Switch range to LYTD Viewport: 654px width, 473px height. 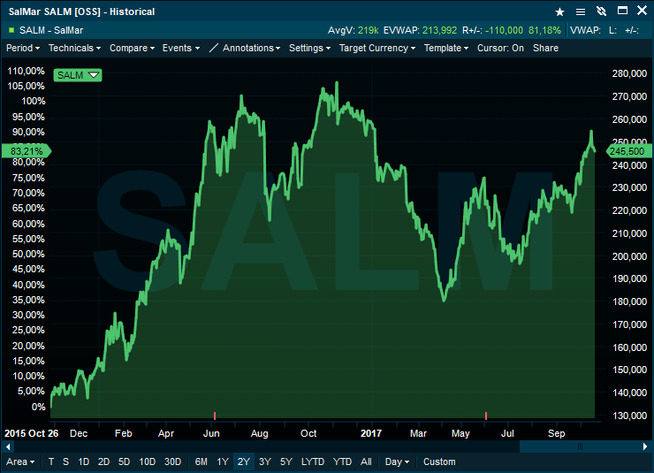click(x=313, y=462)
